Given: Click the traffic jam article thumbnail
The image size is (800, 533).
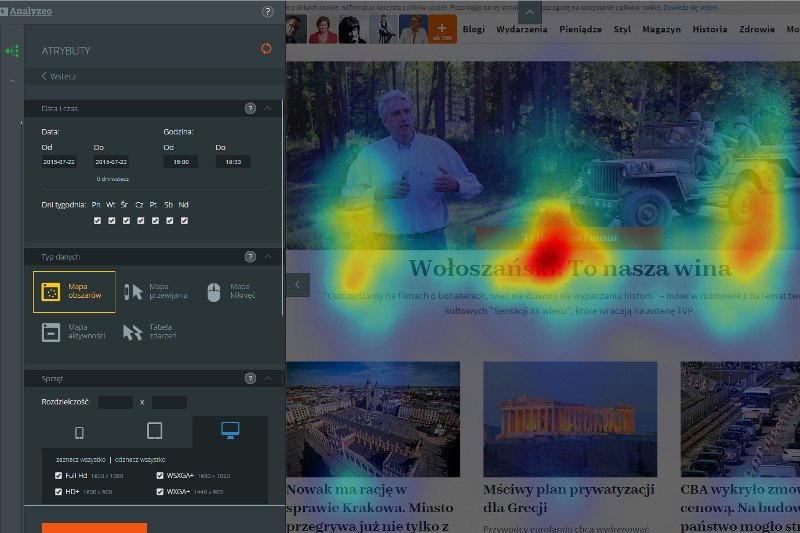Looking at the screenshot, I should 740,419.
